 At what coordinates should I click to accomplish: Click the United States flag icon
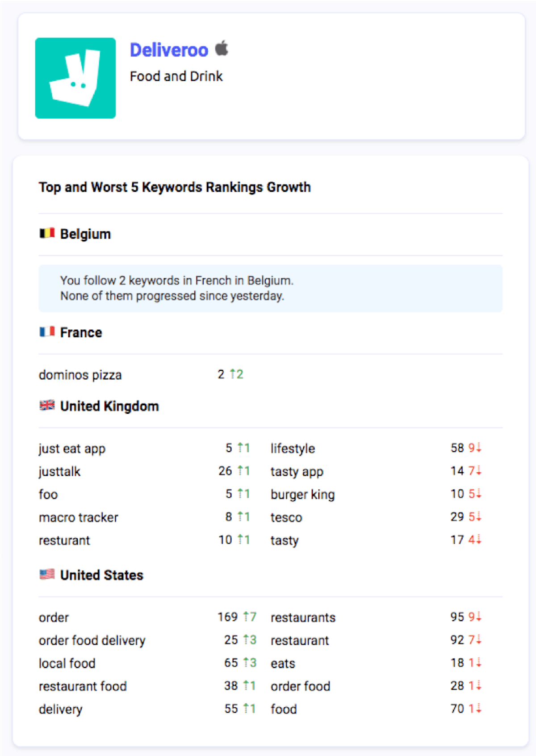coord(47,574)
